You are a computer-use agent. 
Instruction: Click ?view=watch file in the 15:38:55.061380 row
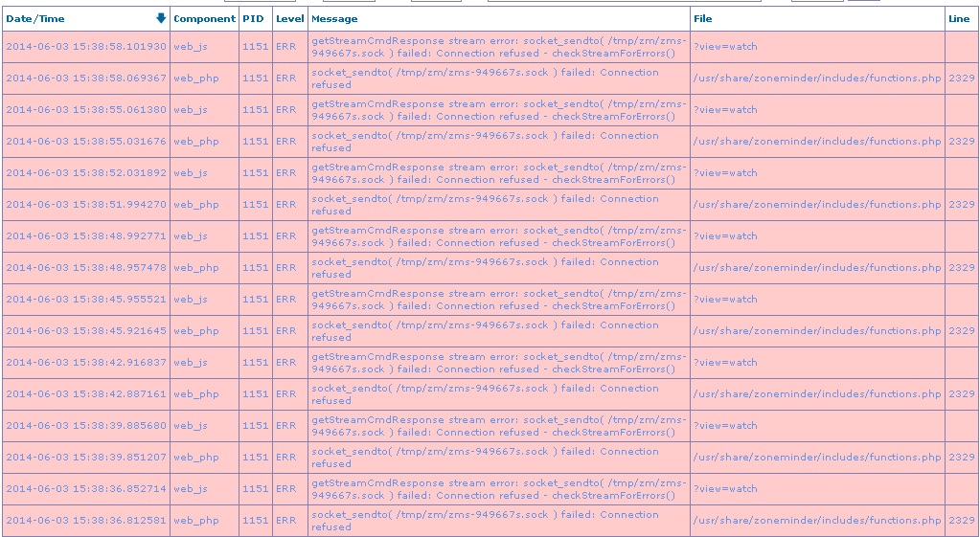click(725, 109)
